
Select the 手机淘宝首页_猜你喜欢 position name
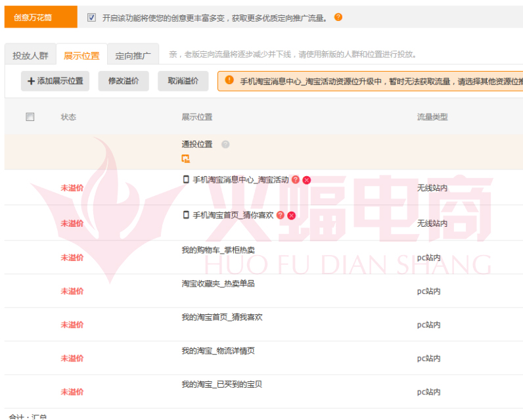coord(233,215)
